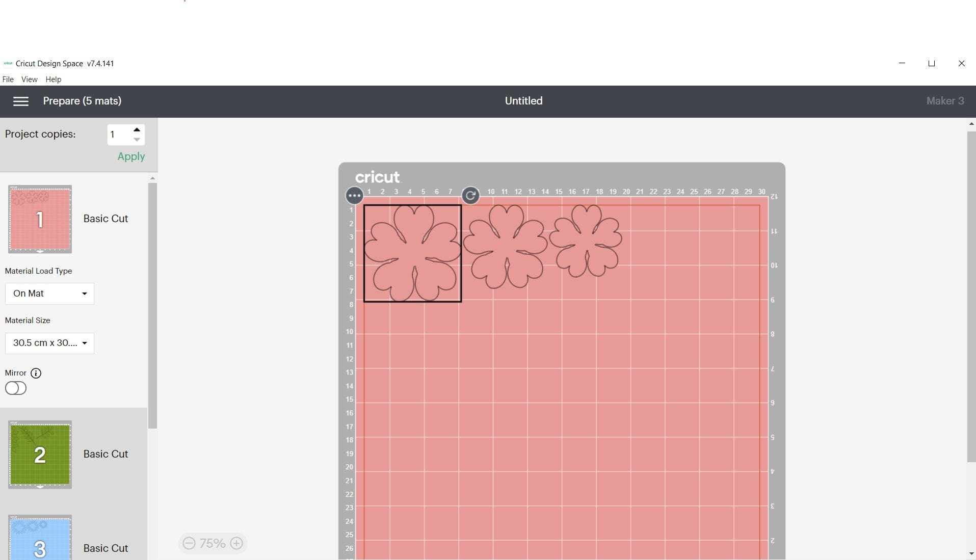Maximize the Cricut Design Space window

pos(932,64)
